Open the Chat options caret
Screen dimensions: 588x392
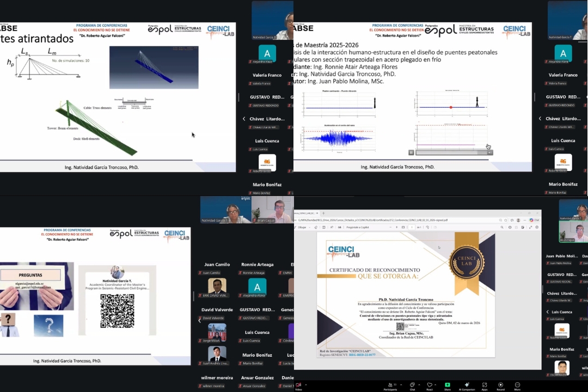(x=419, y=385)
